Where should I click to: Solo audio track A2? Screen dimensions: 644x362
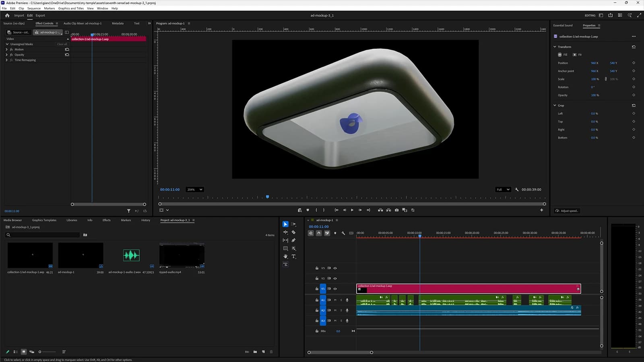(341, 311)
